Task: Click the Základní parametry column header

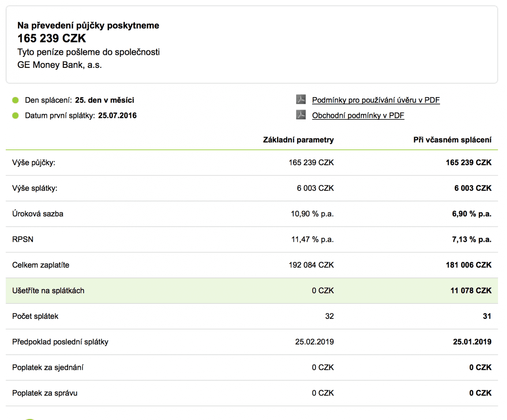Action: [298, 140]
